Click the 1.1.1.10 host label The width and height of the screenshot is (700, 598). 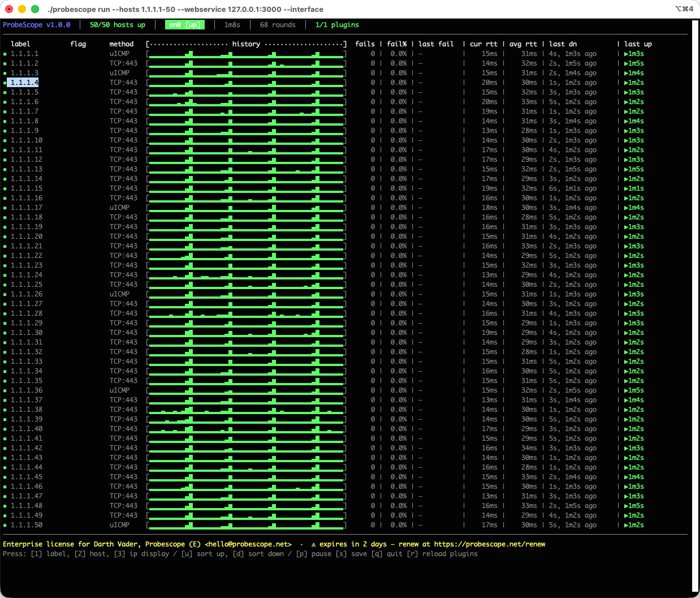(27, 141)
